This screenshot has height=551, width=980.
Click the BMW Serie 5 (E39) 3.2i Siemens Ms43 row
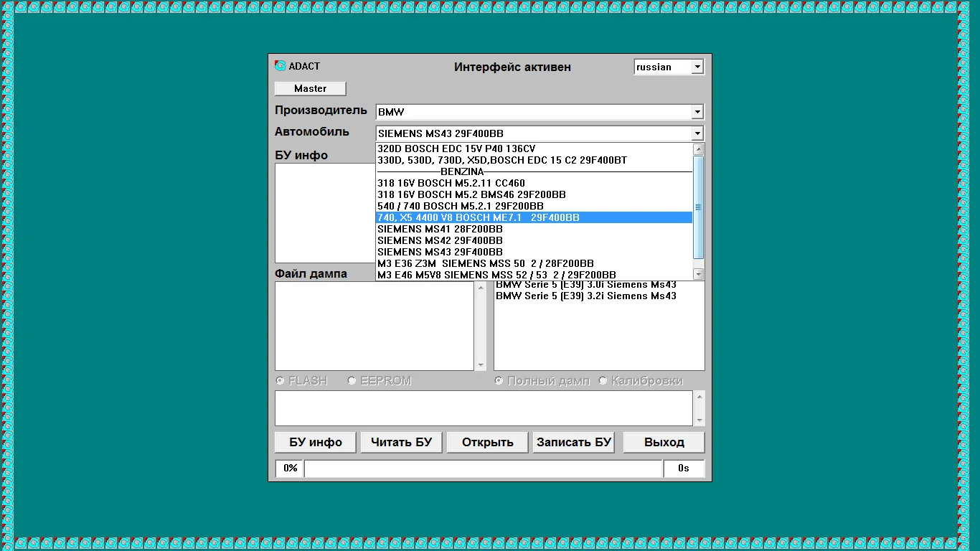pyautogui.click(x=586, y=296)
